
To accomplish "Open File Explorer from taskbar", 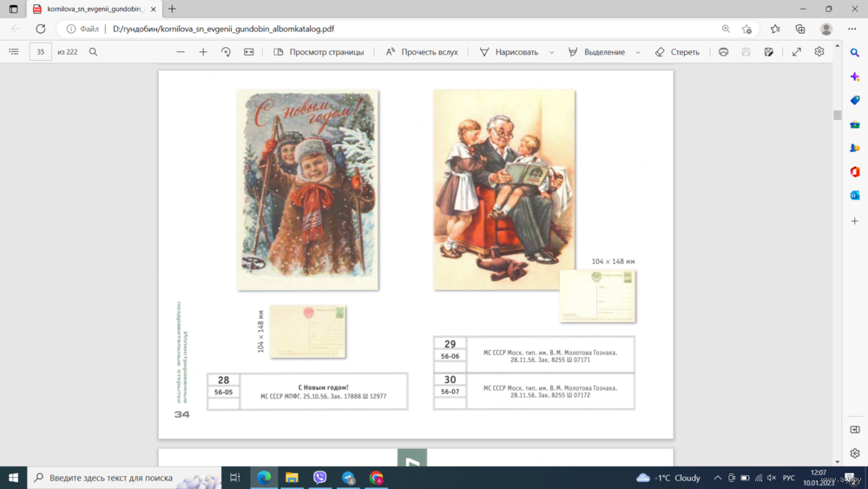I will (292, 478).
